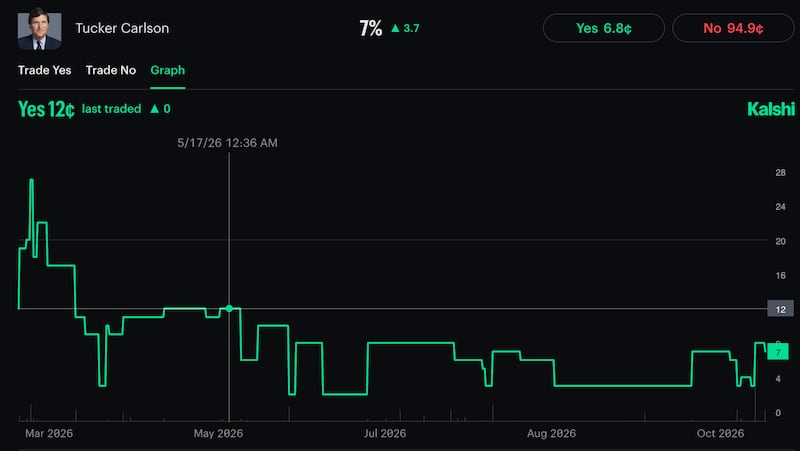This screenshot has height=451, width=800.
Task: Click the Kalshi logo
Action: (771, 109)
